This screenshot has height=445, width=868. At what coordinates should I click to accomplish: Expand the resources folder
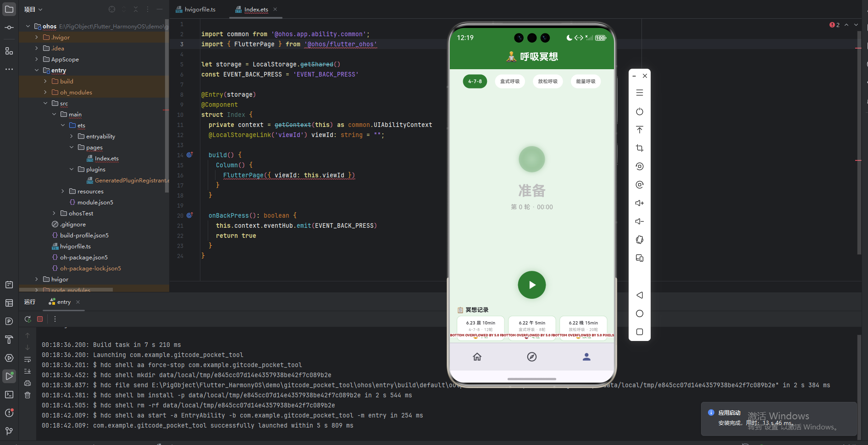(x=63, y=191)
